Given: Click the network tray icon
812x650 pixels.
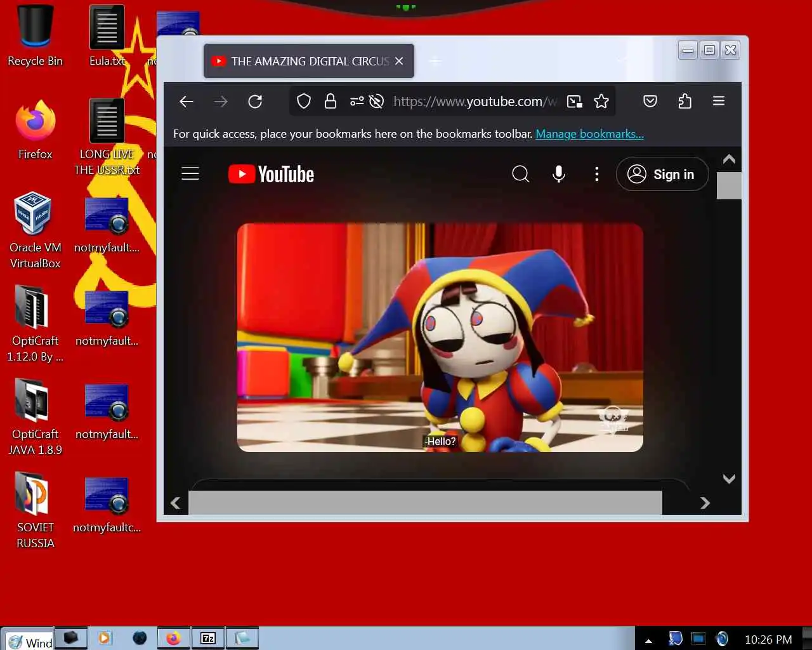Looking at the screenshot, I should pos(698,639).
